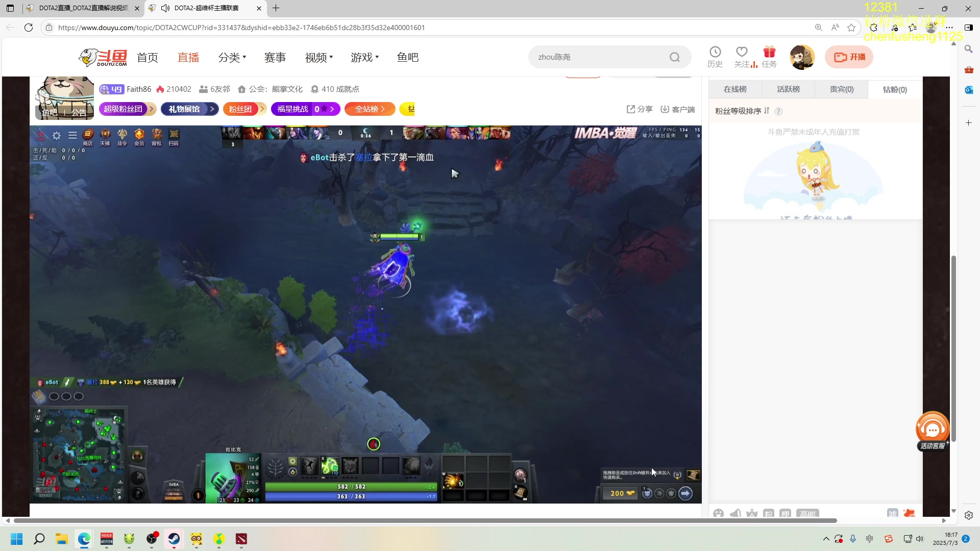
Task: Go to 首页 in the nav bar
Action: coord(148,57)
